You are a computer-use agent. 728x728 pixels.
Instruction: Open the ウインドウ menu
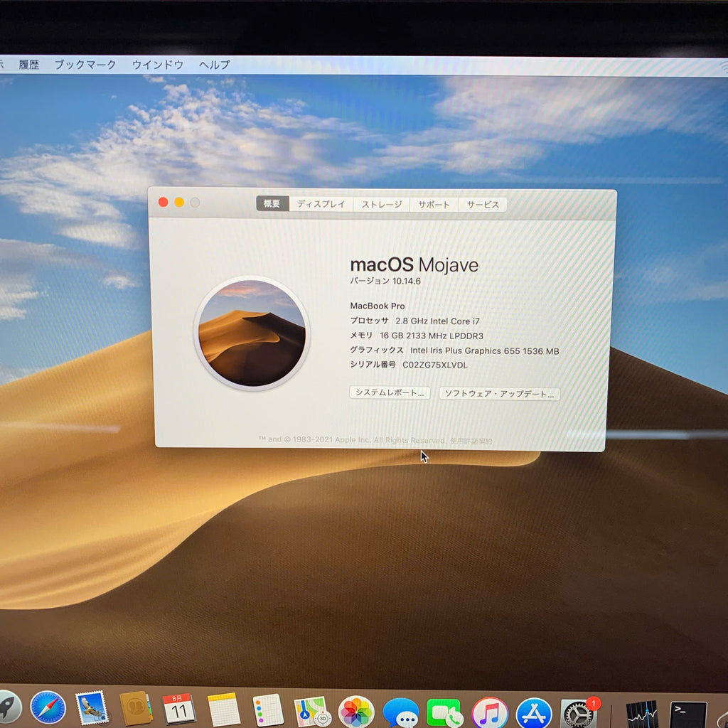tap(158, 65)
